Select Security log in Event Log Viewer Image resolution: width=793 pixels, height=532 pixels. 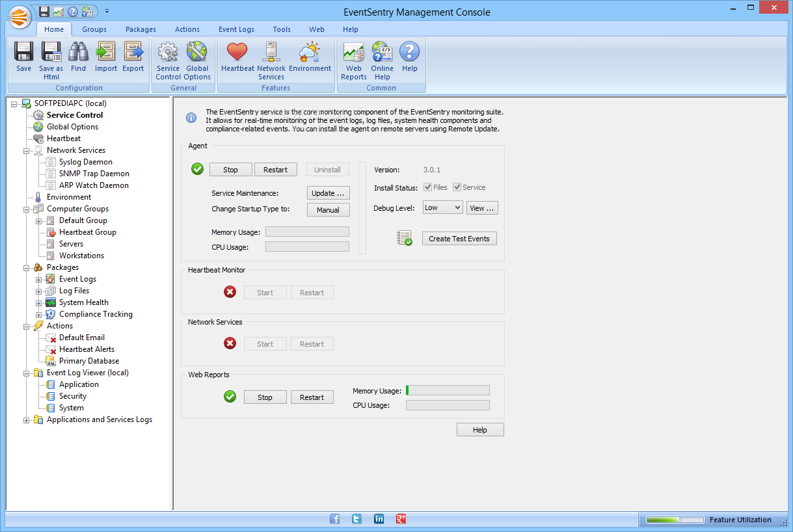pos(72,396)
